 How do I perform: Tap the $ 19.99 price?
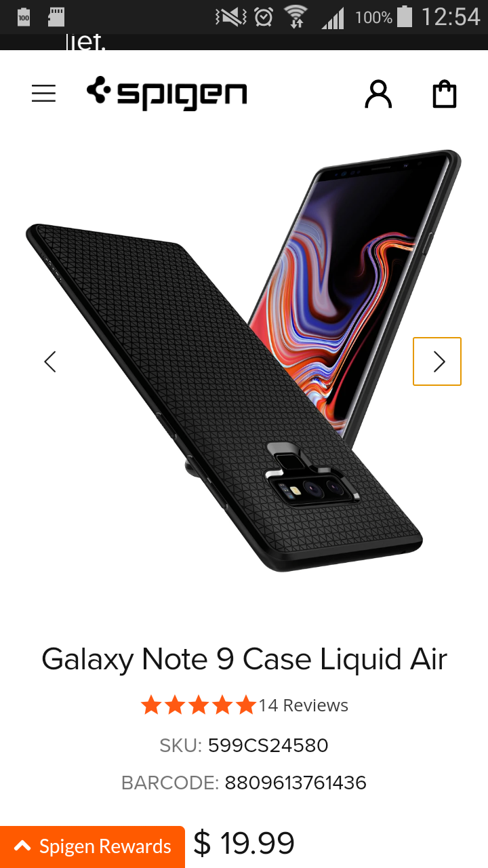[244, 844]
